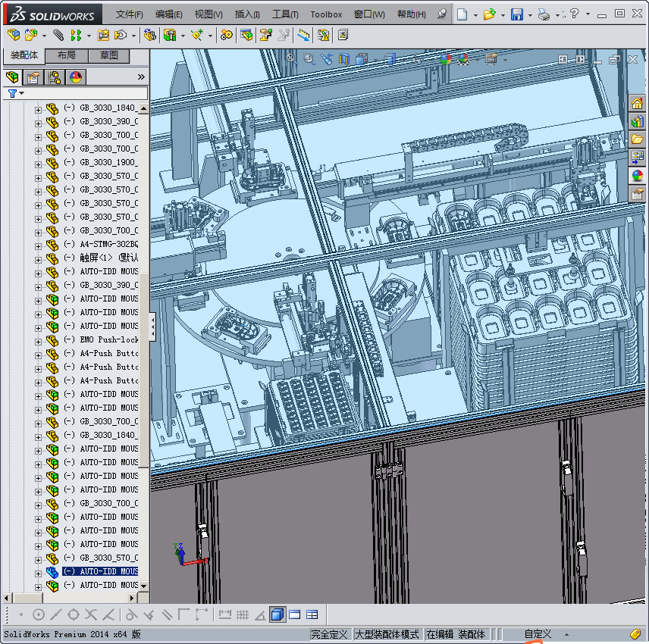Click the Measure ruler tool icon
The width and height of the screenshot is (649, 644).
pyautogui.click(x=302, y=35)
